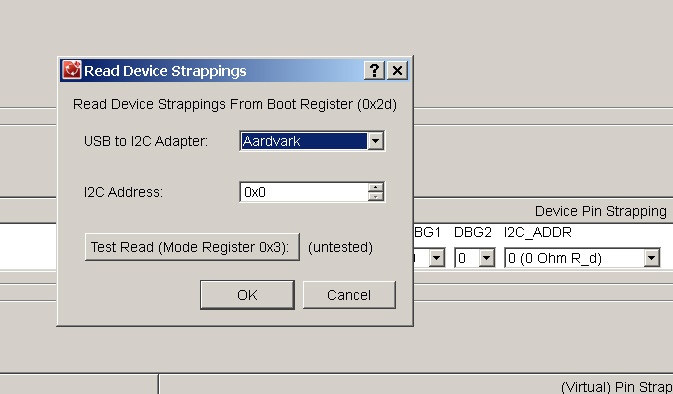Increase I2C Address with up arrow
This screenshot has height=394, width=673.
pos(376,187)
